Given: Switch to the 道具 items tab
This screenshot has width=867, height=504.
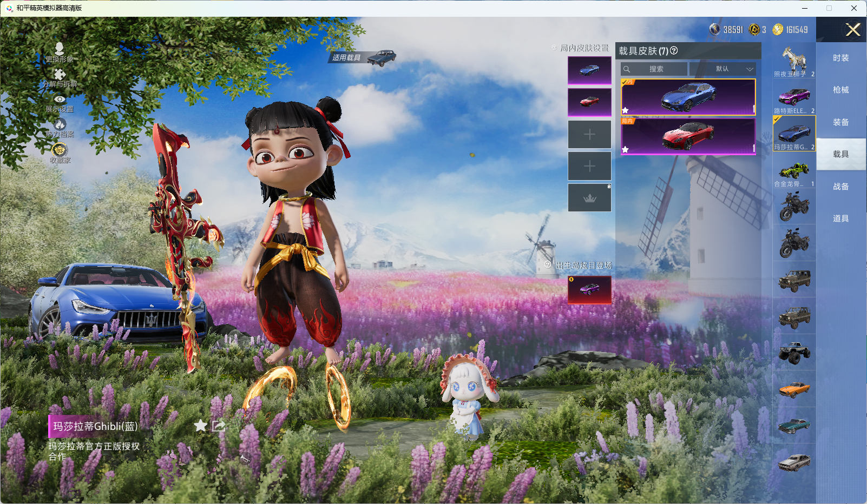Looking at the screenshot, I should pos(841,218).
